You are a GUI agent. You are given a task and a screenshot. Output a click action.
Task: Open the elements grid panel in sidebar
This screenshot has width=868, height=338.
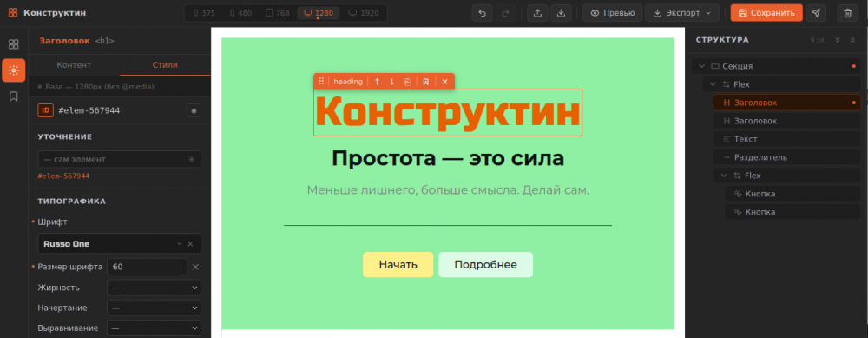(x=14, y=44)
